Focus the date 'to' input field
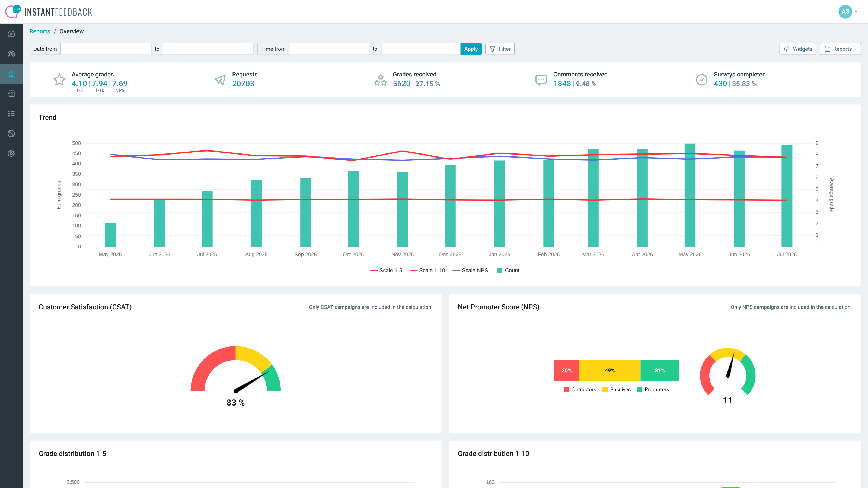Screen dimensions: 868x488 pyautogui.click(x=208, y=49)
